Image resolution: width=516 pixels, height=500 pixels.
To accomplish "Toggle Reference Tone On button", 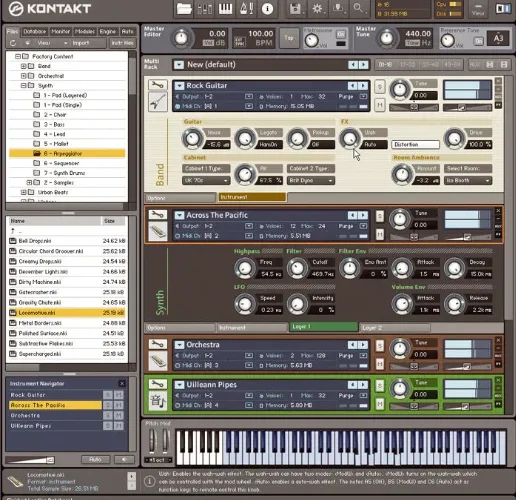I will [479, 41].
